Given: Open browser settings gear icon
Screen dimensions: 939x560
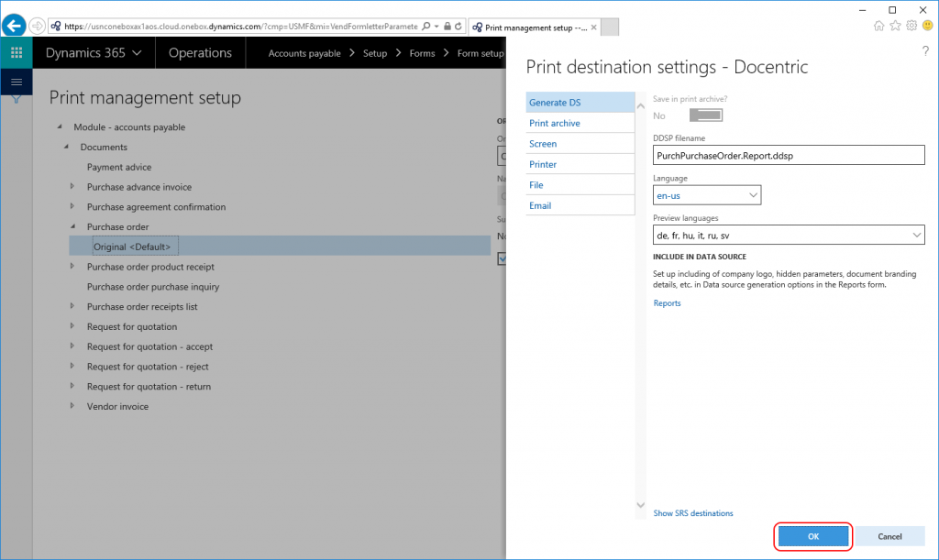Looking at the screenshot, I should tap(911, 26).
